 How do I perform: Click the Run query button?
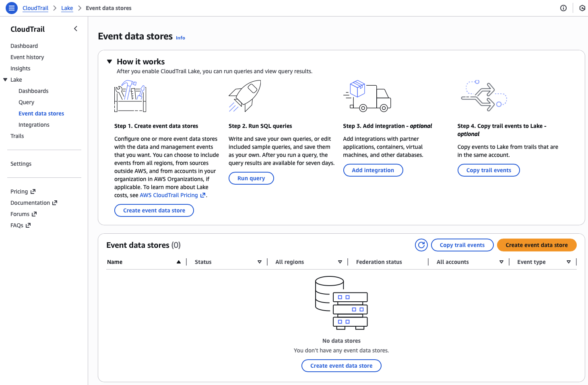[251, 178]
